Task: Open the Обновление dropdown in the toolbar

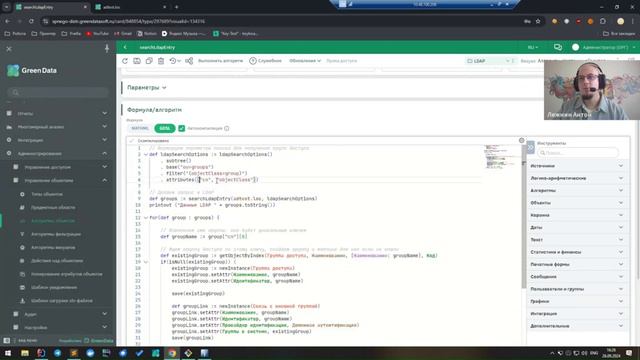Action: [305, 61]
